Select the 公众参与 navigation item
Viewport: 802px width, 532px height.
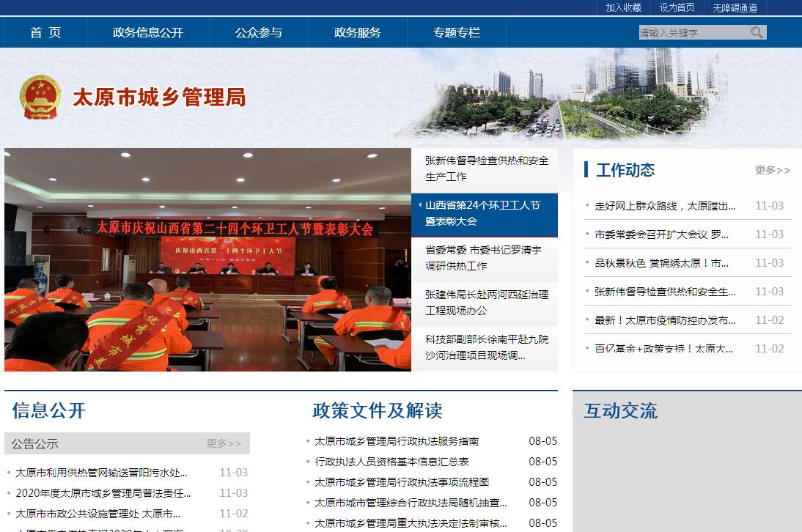(258, 32)
